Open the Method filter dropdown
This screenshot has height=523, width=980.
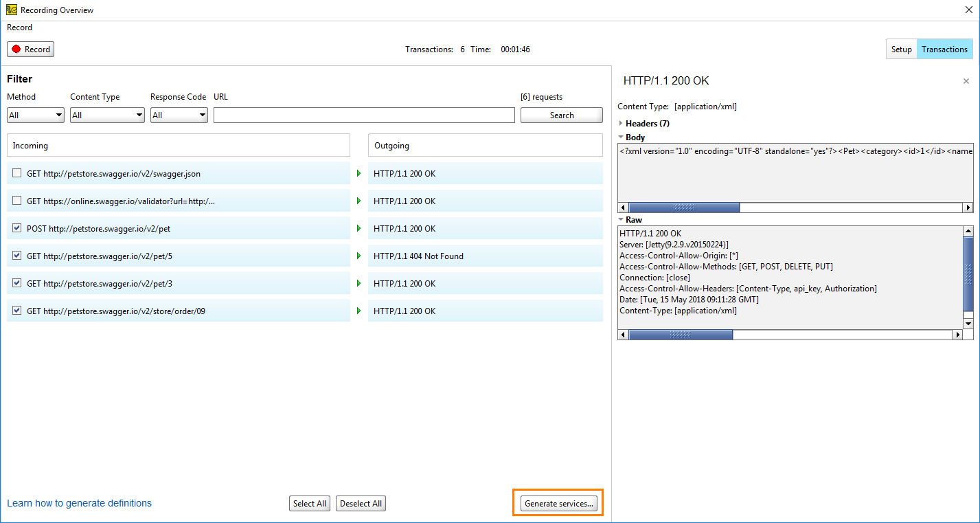click(60, 114)
